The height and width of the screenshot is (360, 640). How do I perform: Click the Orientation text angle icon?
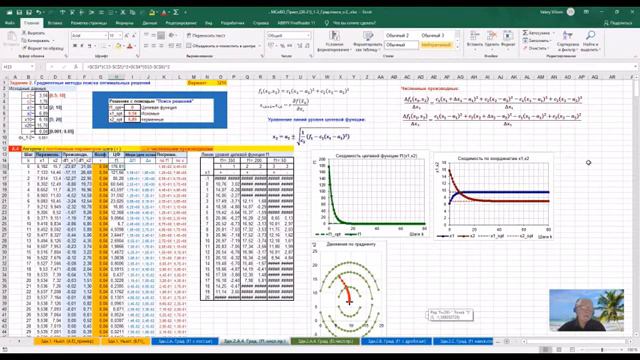(172, 36)
